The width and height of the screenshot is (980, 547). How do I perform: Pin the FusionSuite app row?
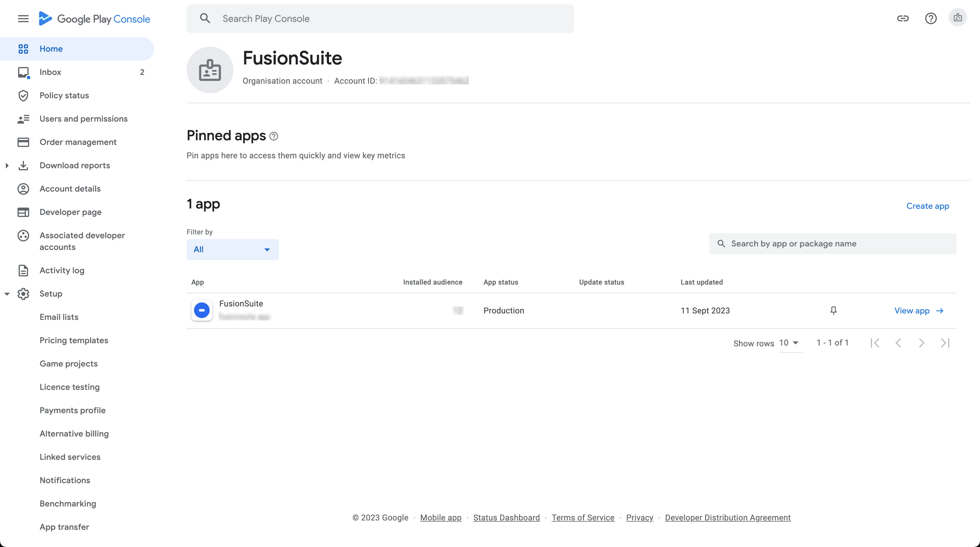pos(833,311)
